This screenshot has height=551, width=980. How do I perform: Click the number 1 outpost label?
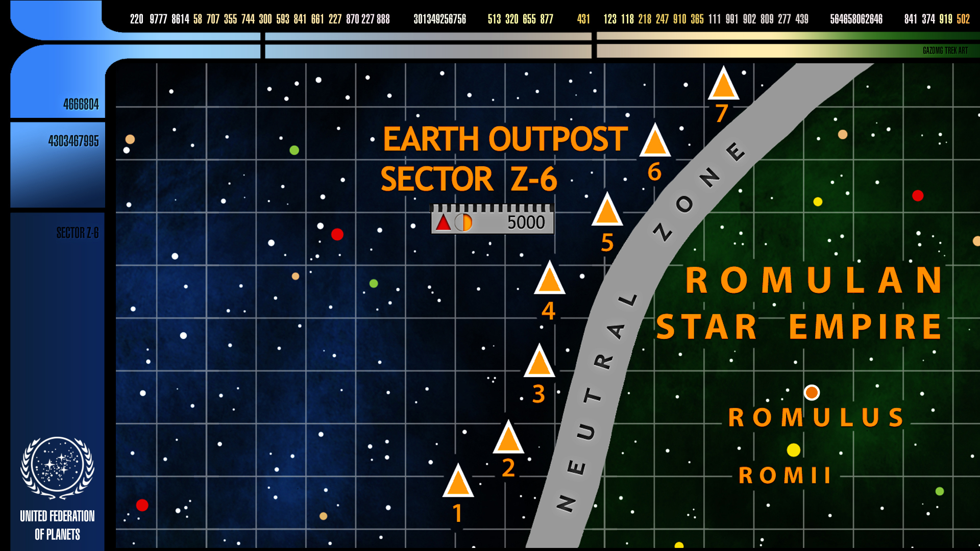point(457,513)
